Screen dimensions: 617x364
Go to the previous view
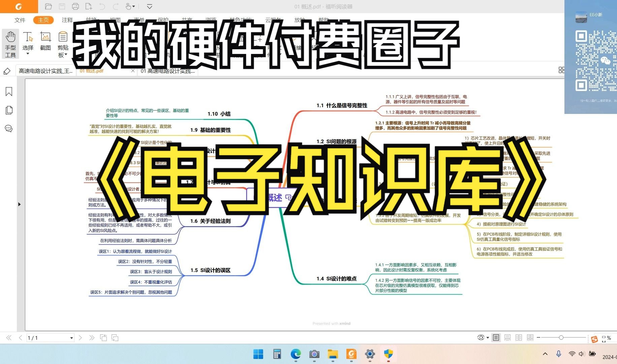point(103,338)
